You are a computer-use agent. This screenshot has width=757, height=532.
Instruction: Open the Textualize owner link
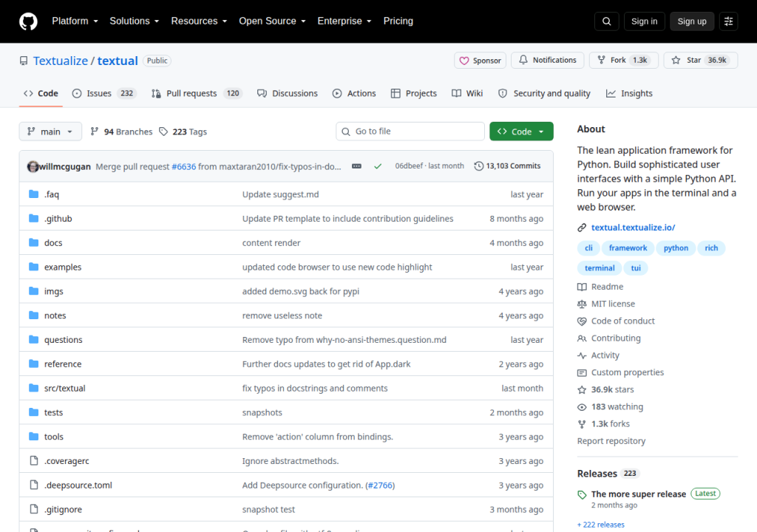point(61,61)
